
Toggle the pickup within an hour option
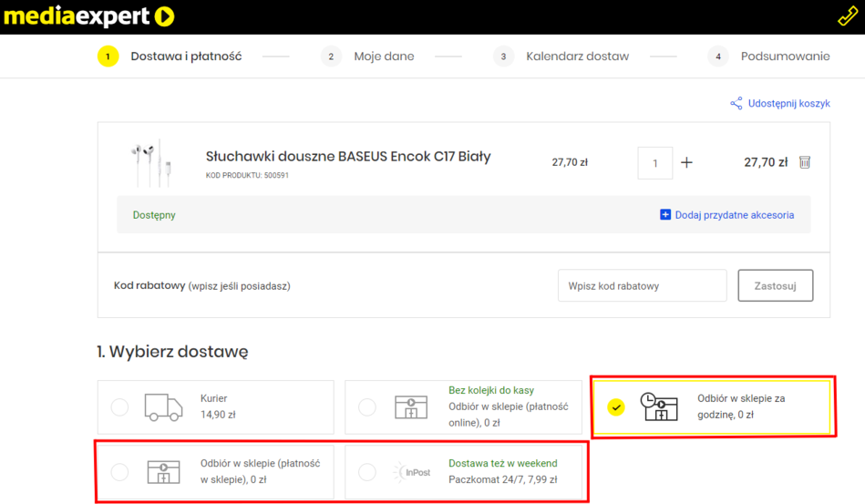(616, 407)
